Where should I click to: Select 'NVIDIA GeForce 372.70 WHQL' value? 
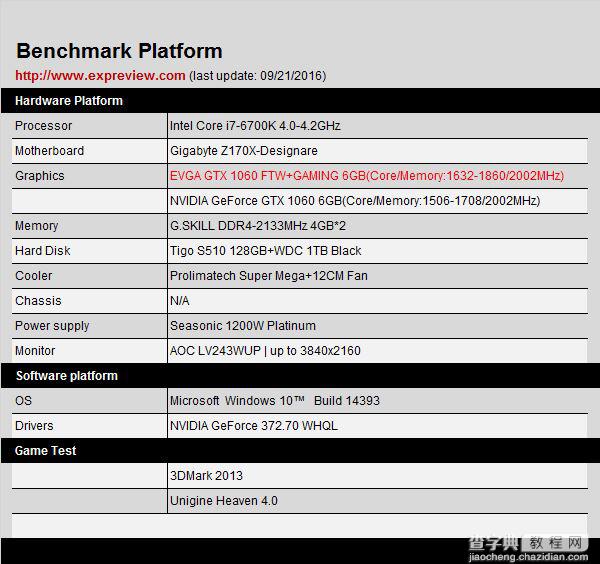254,425
